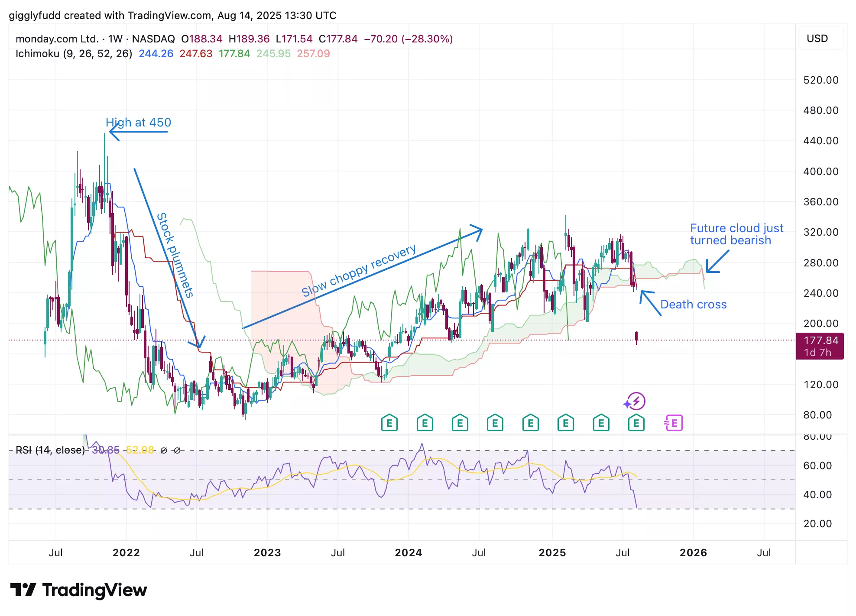Click the rightmost green earnings E marker
Viewport: 856px width, 616px height.
(636, 423)
